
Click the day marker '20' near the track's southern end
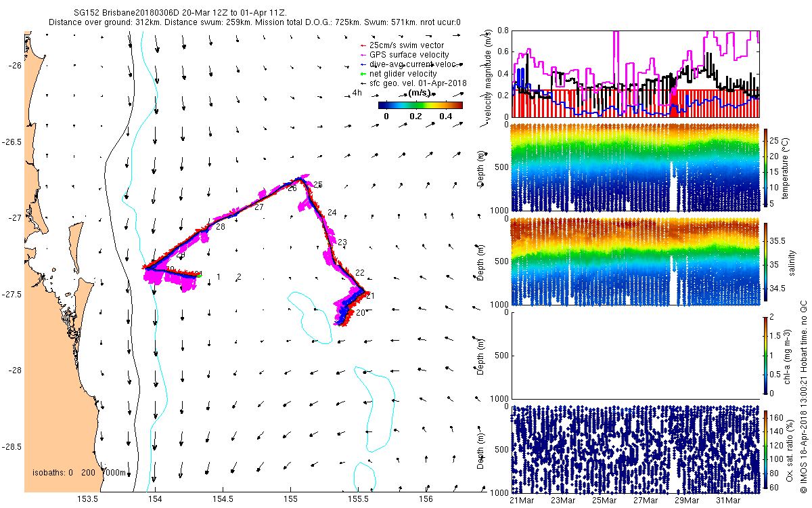pos(360,313)
